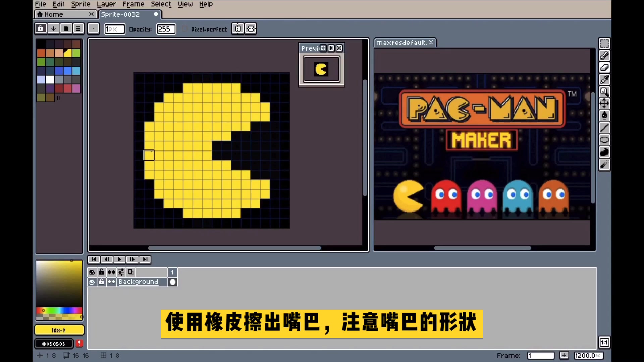Click the brush size field
The width and height of the screenshot is (644, 362).
point(114,29)
